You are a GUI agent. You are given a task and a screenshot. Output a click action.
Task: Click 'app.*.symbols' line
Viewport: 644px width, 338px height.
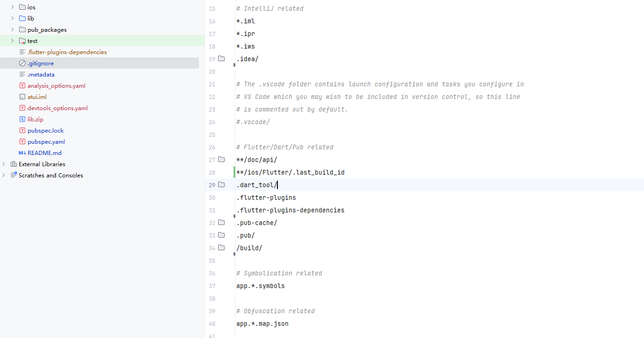[x=261, y=286]
